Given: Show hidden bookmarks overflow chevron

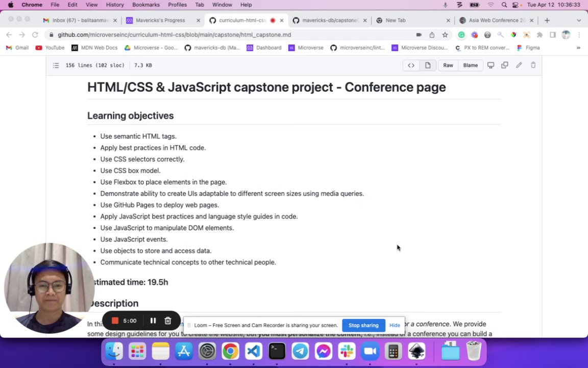Looking at the screenshot, I should (578, 48).
